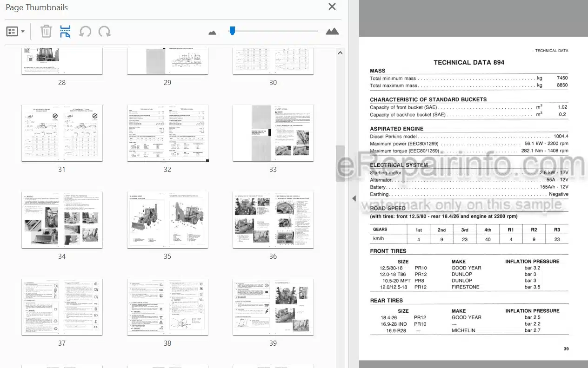Click the 'MICHELIN' rear tire make

tap(463, 330)
